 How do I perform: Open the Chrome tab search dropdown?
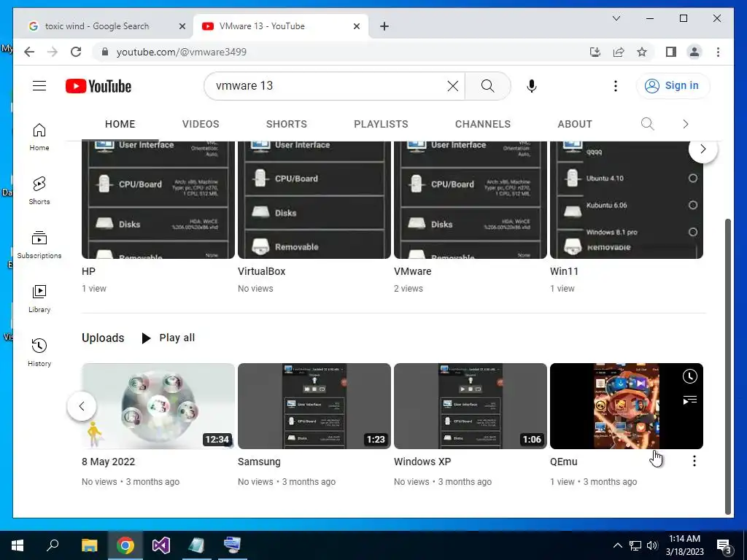[616, 18]
